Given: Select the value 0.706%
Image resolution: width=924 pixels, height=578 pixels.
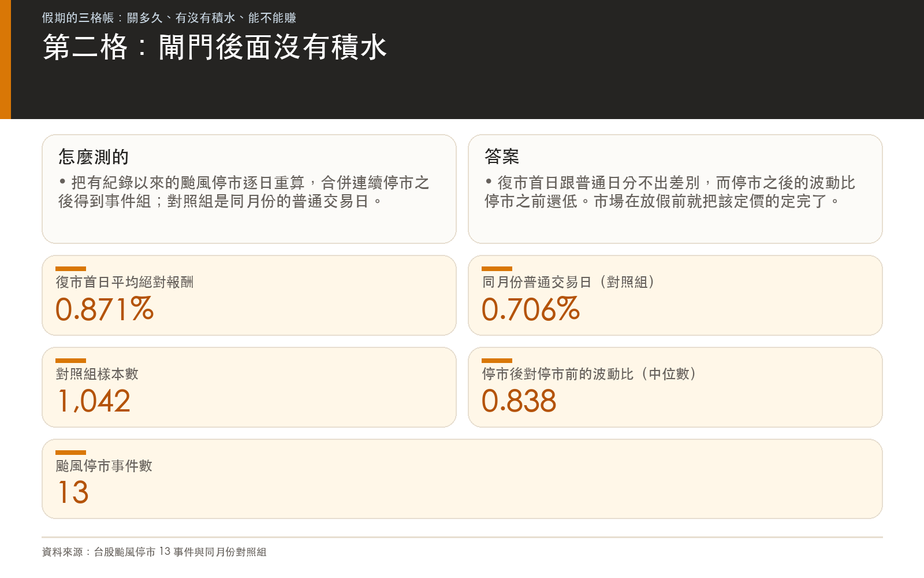Looking at the screenshot, I should tap(531, 309).
